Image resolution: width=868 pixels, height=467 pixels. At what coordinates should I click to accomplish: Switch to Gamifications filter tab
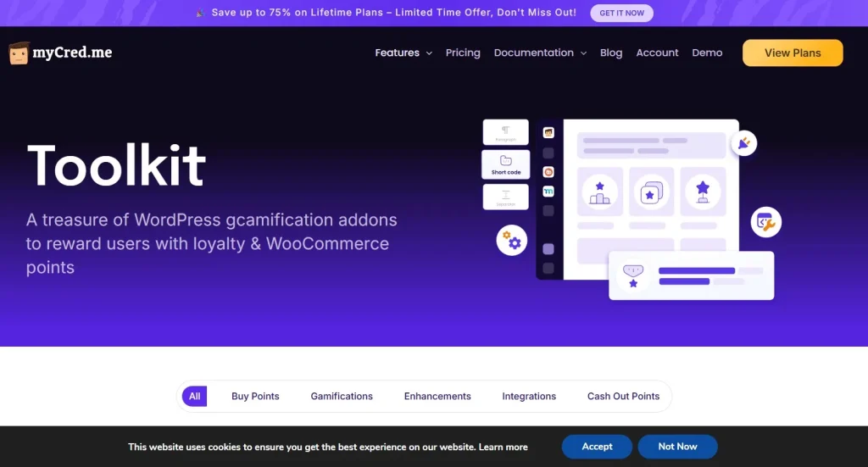[x=342, y=396]
